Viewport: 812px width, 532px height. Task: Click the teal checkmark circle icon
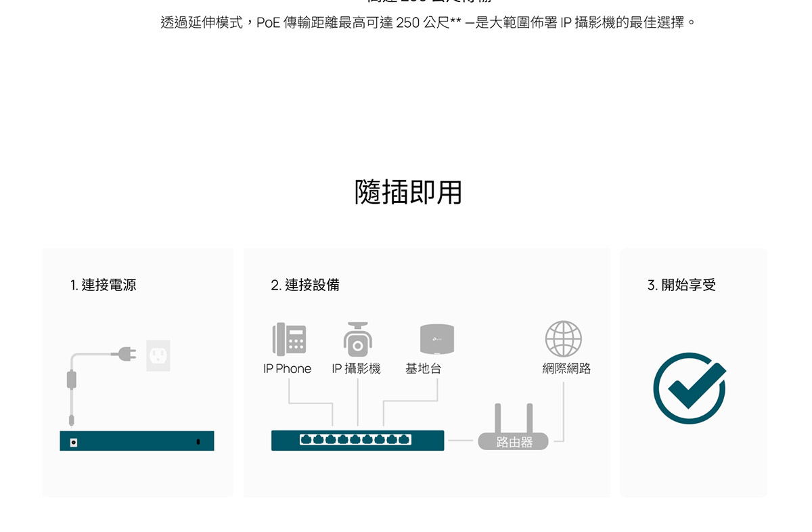pyautogui.click(x=690, y=388)
